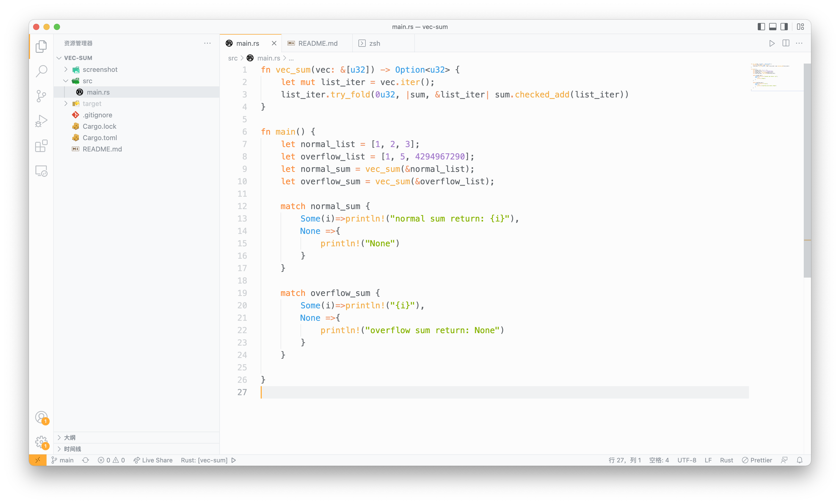840x504 pixels.
Task: Click Live Share in status bar
Action: click(153, 460)
